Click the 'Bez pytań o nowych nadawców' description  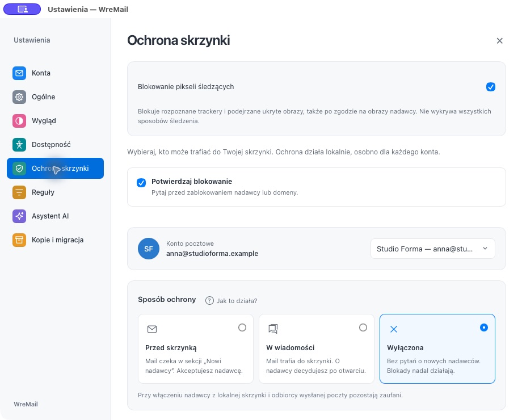[434, 366]
